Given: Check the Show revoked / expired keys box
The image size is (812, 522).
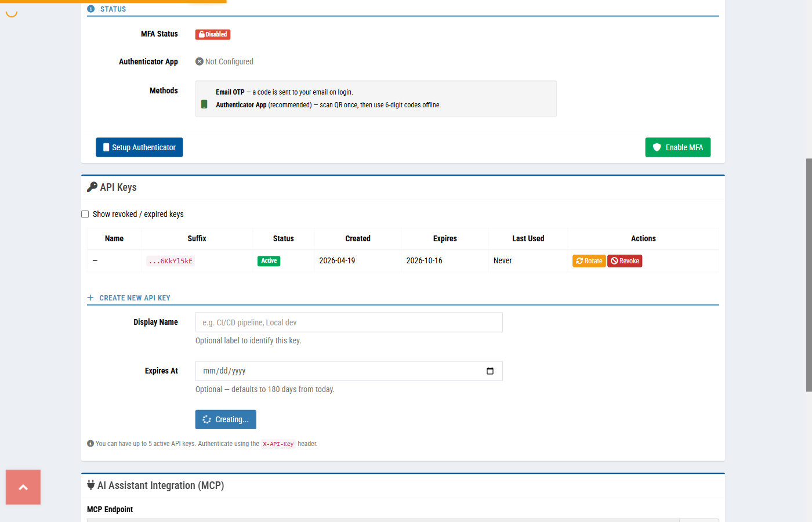Looking at the screenshot, I should pos(85,213).
